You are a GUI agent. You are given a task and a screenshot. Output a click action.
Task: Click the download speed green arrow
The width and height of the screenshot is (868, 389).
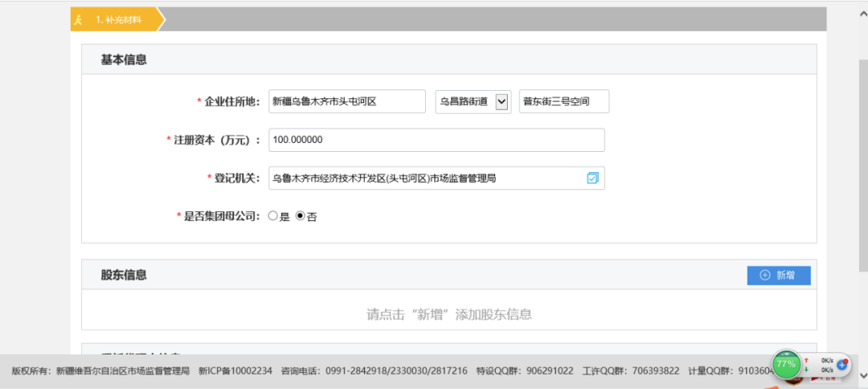tap(806, 370)
